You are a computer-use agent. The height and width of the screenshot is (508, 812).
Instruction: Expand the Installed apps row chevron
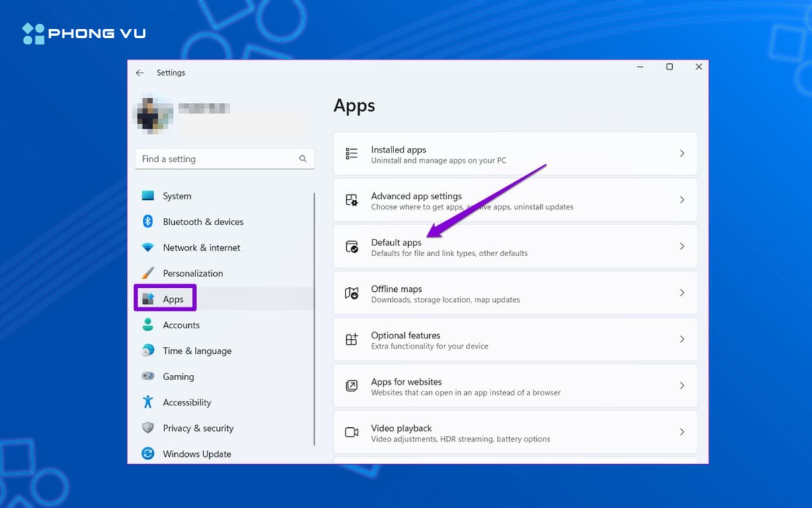tap(682, 153)
